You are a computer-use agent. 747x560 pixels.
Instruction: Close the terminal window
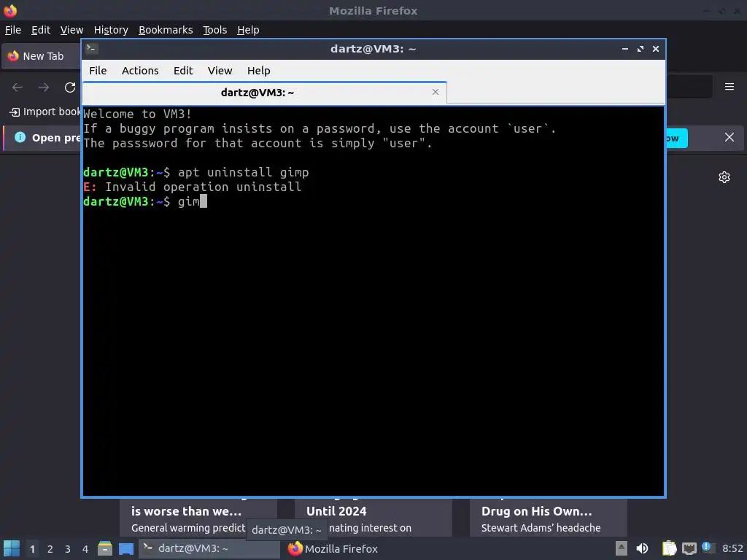[656, 49]
